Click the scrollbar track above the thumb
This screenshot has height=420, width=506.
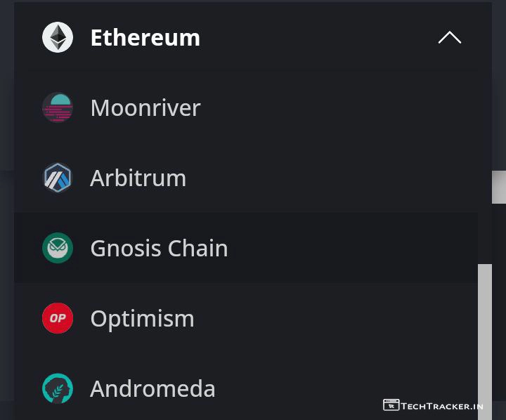point(485,232)
